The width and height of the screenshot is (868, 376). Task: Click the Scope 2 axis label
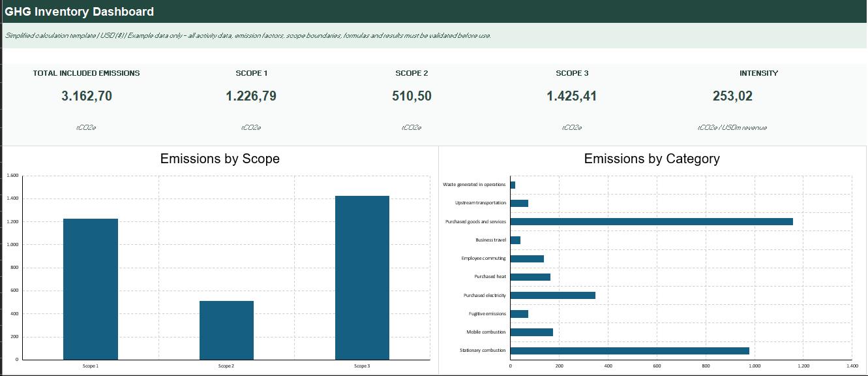point(226,366)
